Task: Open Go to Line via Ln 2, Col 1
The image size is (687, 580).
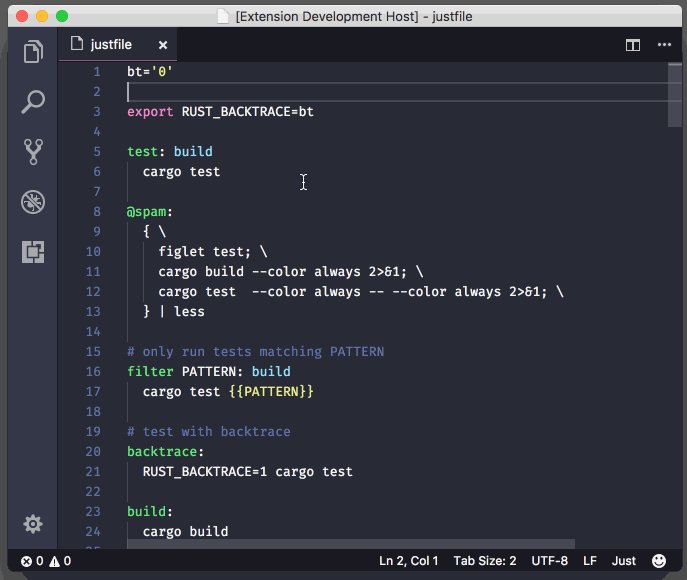Action: tap(408, 561)
